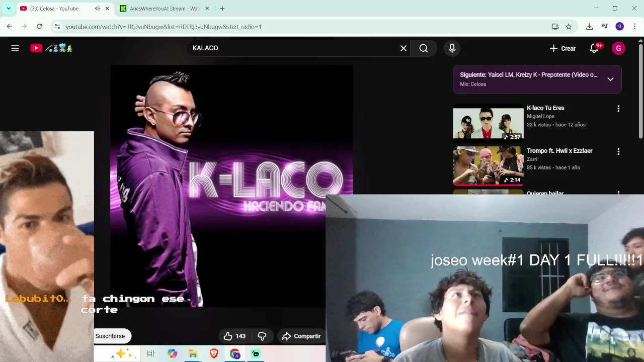Dislike the video with thumbs down
The image size is (644, 362).
tap(262, 336)
